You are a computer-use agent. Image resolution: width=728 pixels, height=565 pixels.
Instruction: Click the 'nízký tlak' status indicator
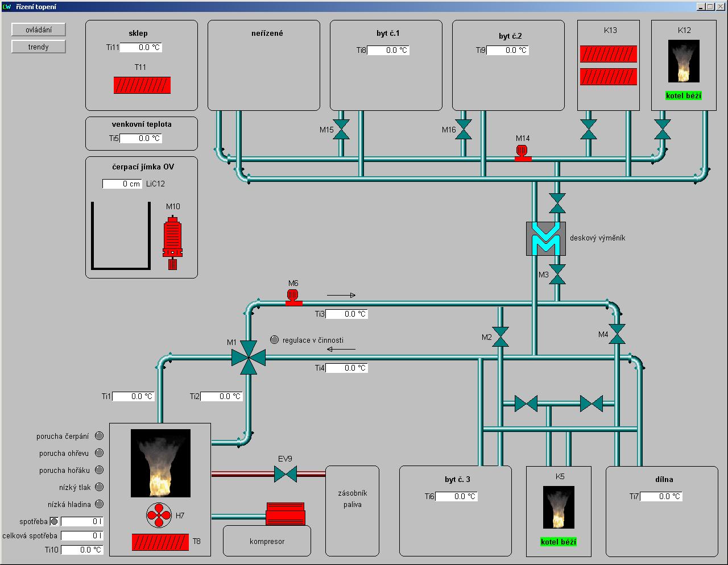point(100,487)
